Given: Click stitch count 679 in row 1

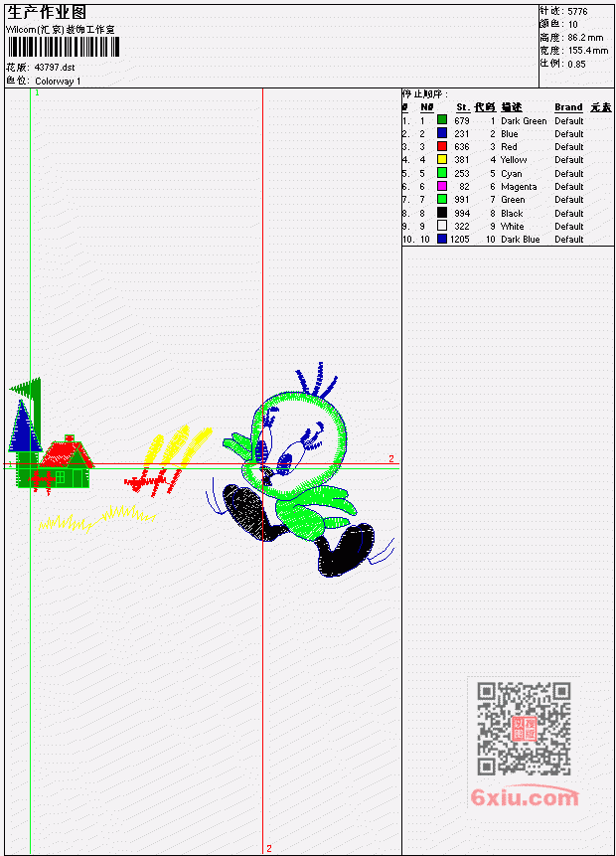Looking at the screenshot, I should pyautogui.click(x=462, y=120).
